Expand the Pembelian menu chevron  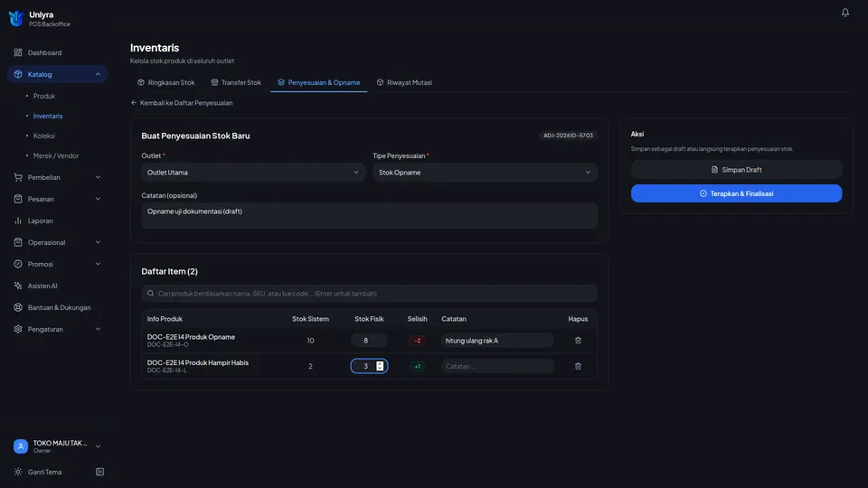[98, 177]
